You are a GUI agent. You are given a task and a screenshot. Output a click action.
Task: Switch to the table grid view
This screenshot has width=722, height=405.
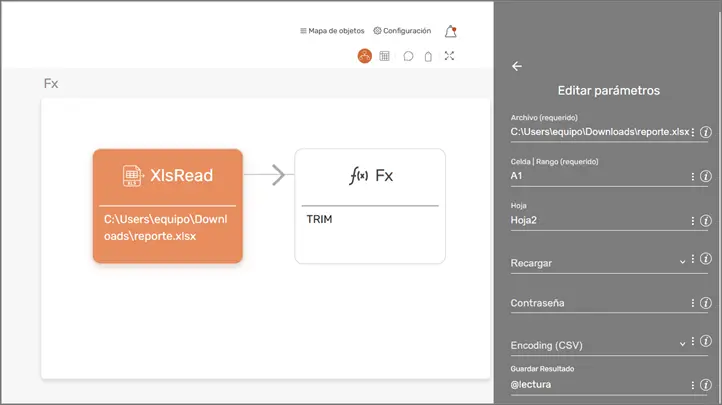click(x=385, y=56)
